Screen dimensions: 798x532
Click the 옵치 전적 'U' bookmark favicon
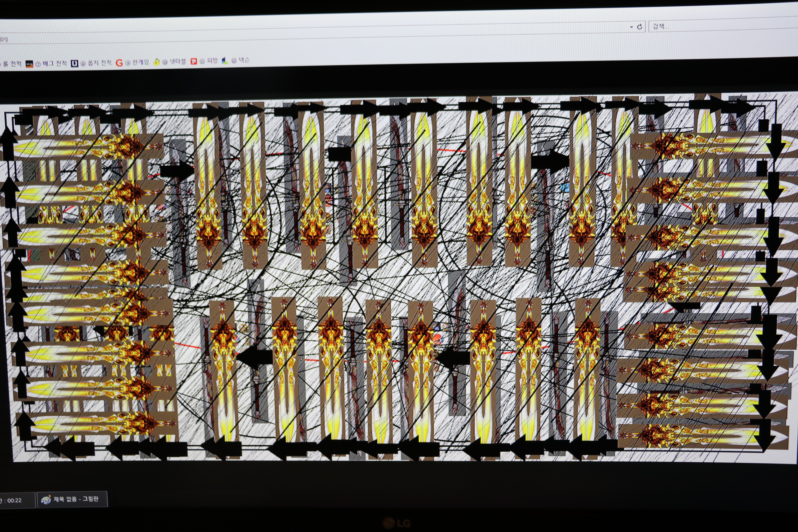[75, 63]
